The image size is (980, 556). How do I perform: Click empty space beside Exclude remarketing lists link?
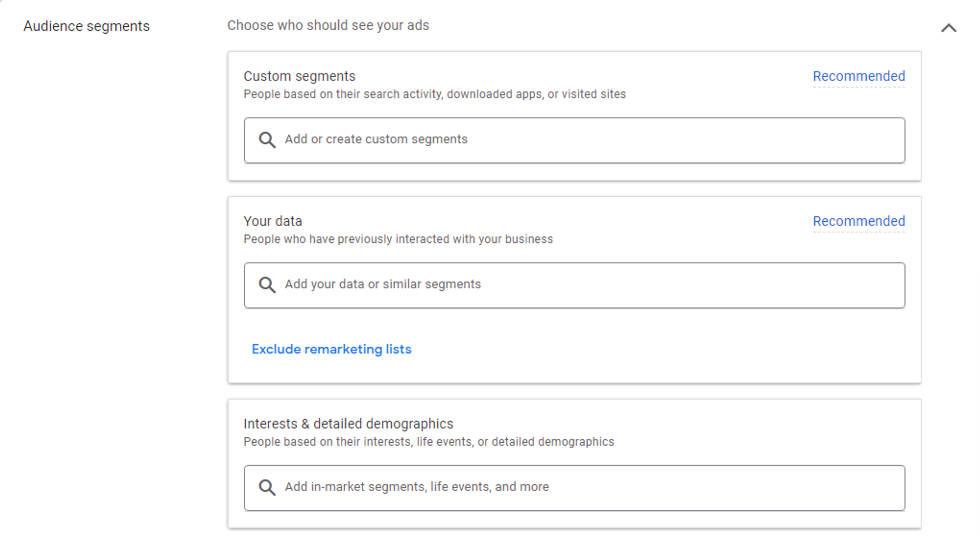click(651, 349)
